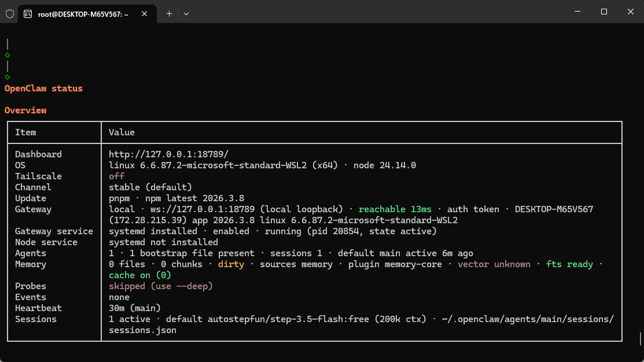Close the terminal window

point(631,12)
